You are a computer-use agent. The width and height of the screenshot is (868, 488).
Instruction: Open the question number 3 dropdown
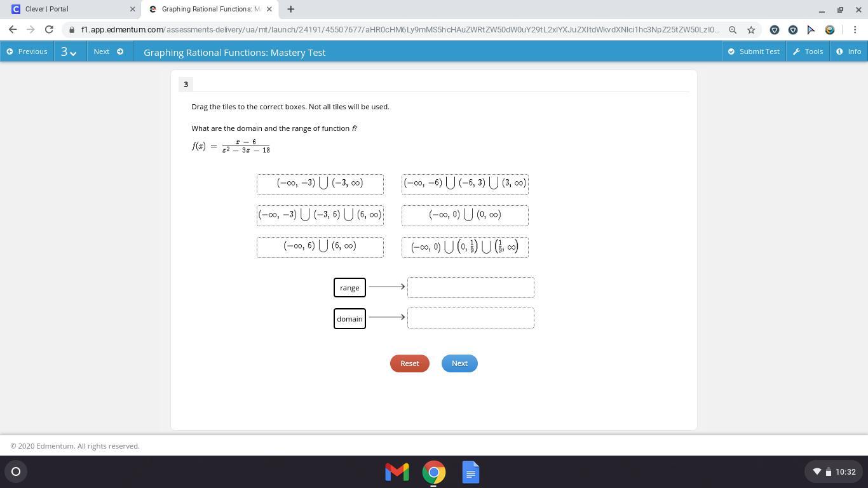[x=69, y=51]
